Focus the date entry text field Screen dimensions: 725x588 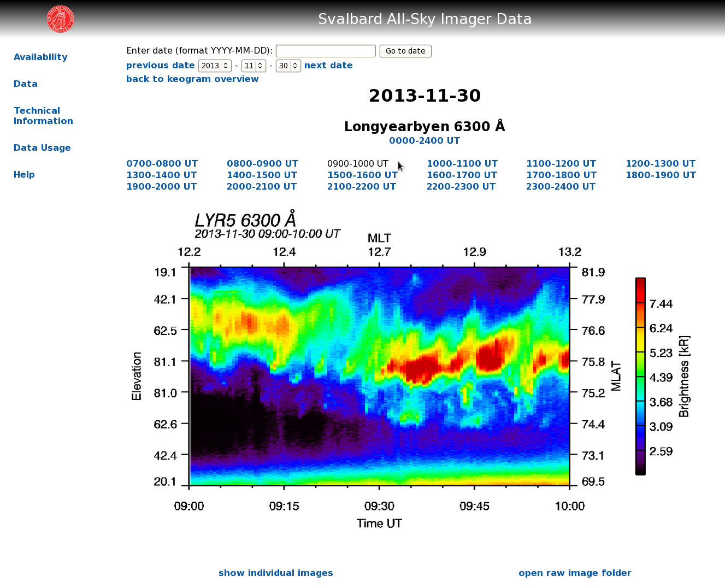point(326,51)
